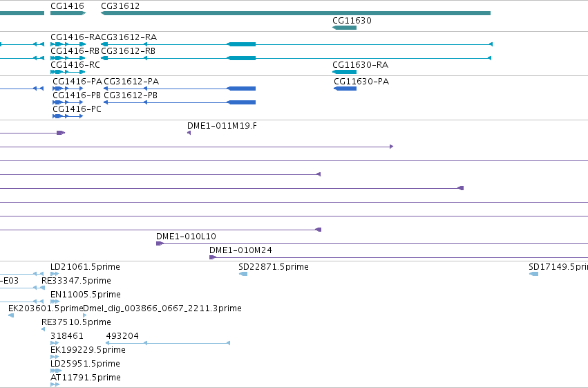
Task: Open the CG31612-RA transcript label
Action: point(129,37)
